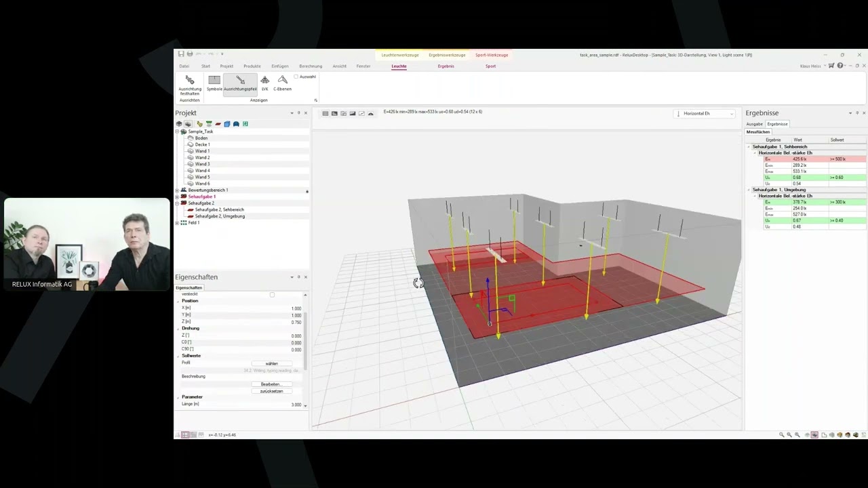
Task: Toggle the Auswahl checkbox
Action: pyautogui.click(x=296, y=77)
